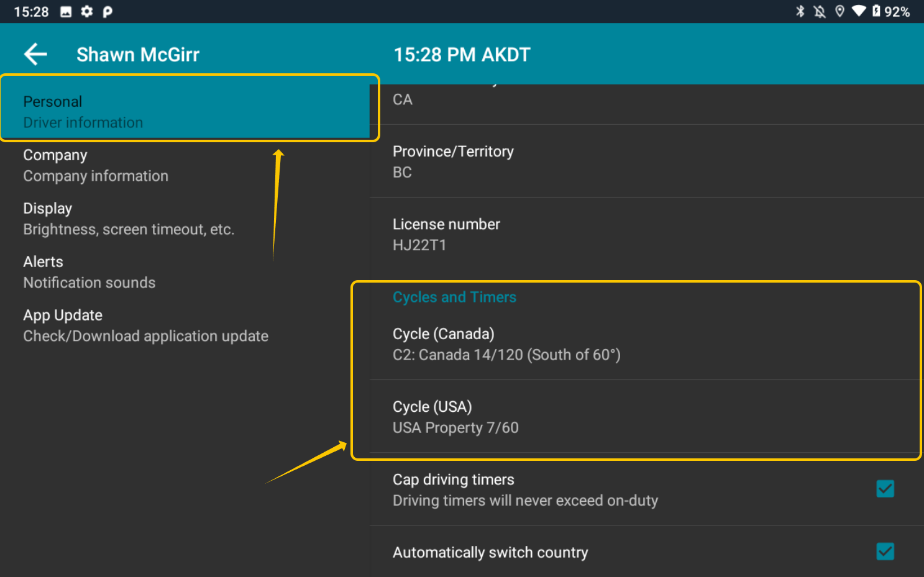Tap the Bluetooth status icon
The width and height of the screenshot is (924, 577).
click(800, 11)
